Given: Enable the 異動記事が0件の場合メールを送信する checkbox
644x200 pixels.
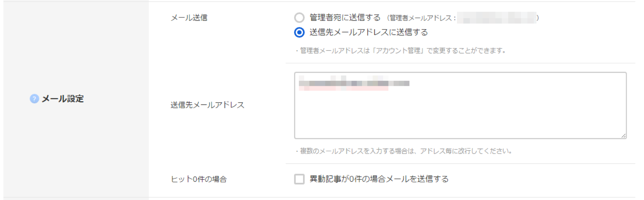Looking at the screenshot, I should tap(299, 179).
